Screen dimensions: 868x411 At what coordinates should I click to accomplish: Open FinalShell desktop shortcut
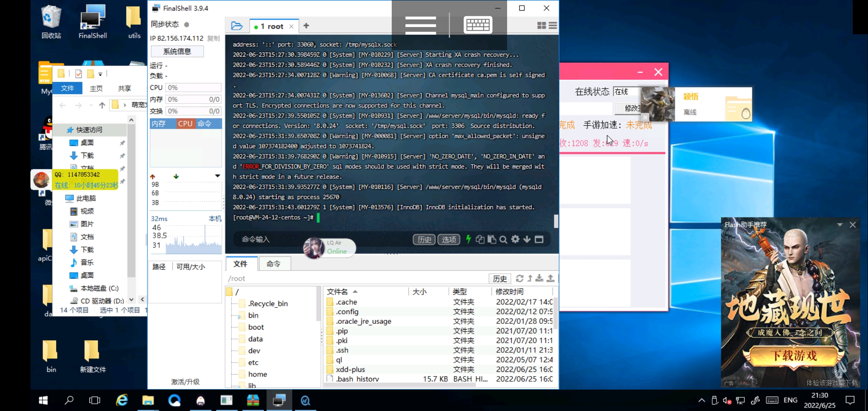click(93, 22)
